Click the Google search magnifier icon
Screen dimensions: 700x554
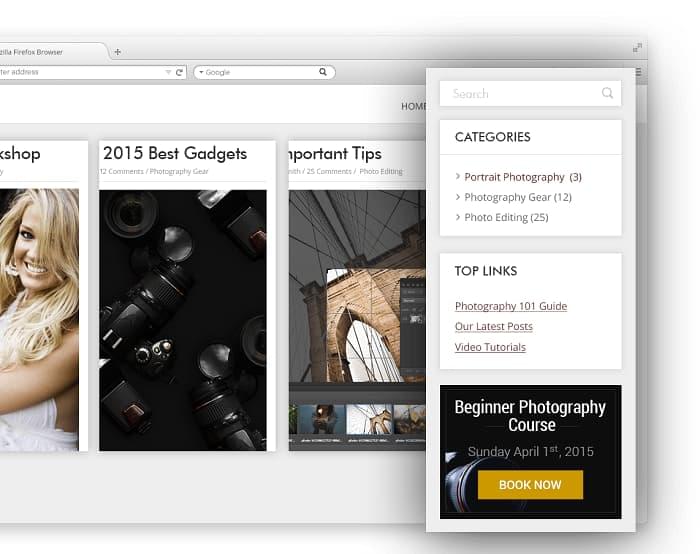pos(323,72)
